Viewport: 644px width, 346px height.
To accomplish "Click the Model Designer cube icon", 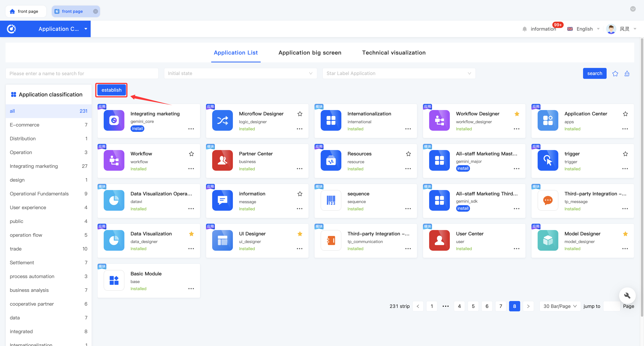I will pos(548,240).
